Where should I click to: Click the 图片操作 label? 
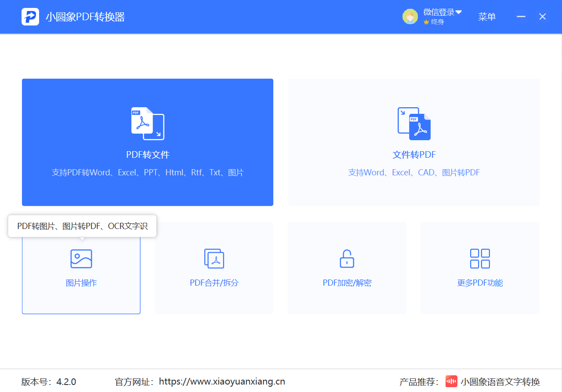coord(81,283)
